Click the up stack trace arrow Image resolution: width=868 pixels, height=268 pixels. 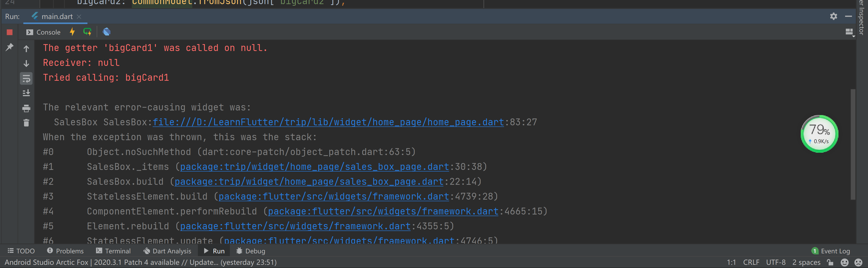pos(26,49)
